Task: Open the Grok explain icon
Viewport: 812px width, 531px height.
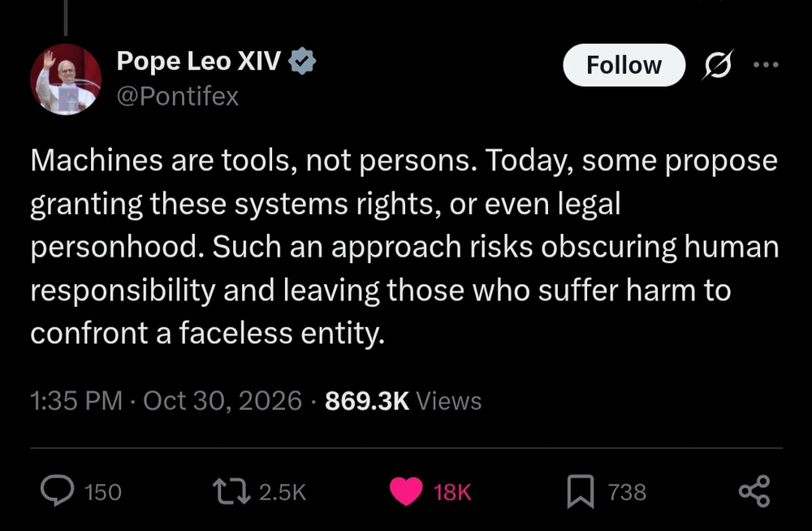Action: tap(719, 65)
